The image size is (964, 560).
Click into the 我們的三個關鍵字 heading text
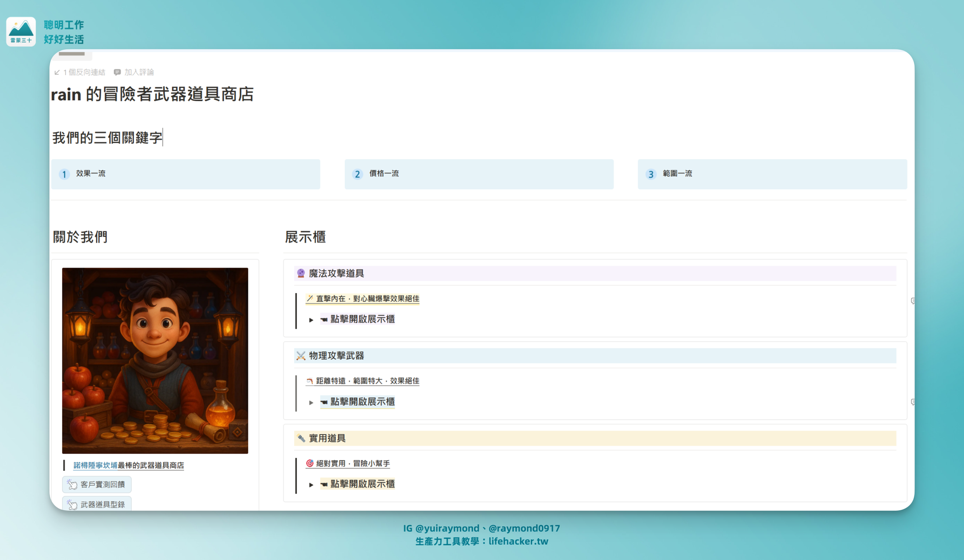coord(107,138)
